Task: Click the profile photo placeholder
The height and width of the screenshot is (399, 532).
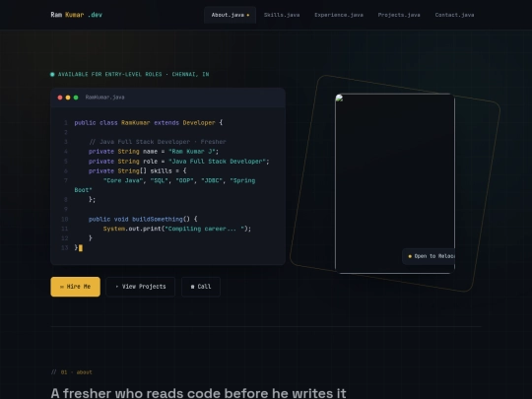Action: (x=395, y=183)
